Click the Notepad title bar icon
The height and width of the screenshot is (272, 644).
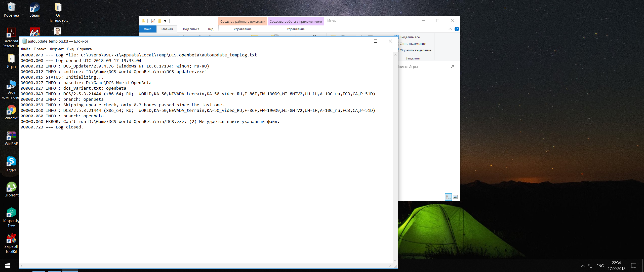click(24, 41)
